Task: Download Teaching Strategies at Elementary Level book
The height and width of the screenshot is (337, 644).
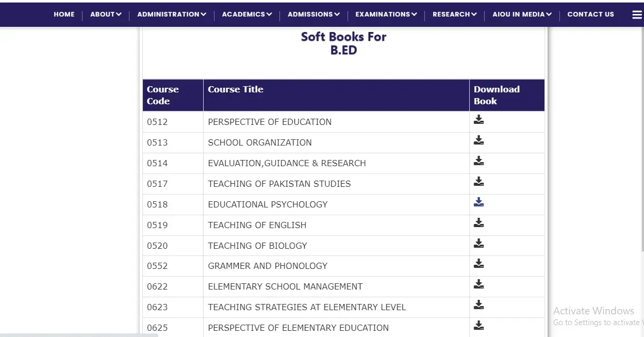Action: click(479, 305)
